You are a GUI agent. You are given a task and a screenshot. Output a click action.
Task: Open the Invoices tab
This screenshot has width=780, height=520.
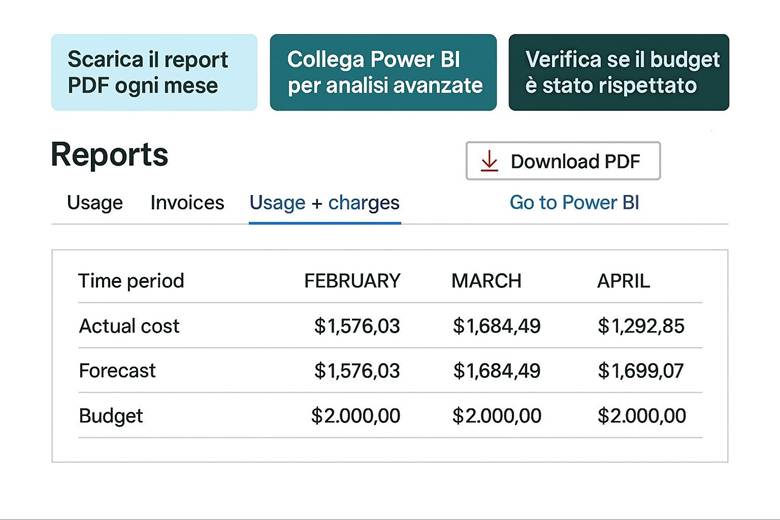tap(187, 203)
